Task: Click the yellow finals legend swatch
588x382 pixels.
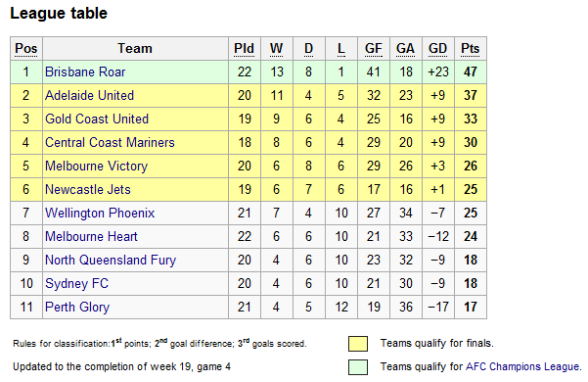Action: point(358,344)
